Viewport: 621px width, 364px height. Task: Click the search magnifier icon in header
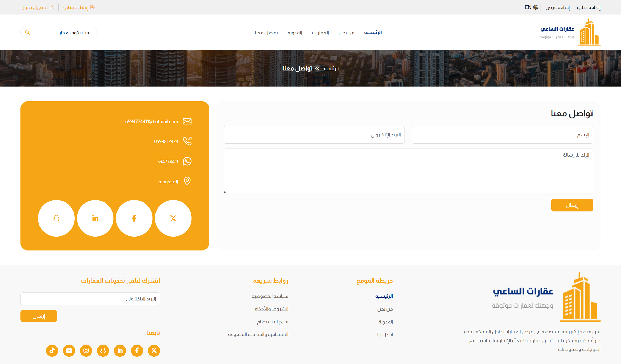tap(28, 32)
